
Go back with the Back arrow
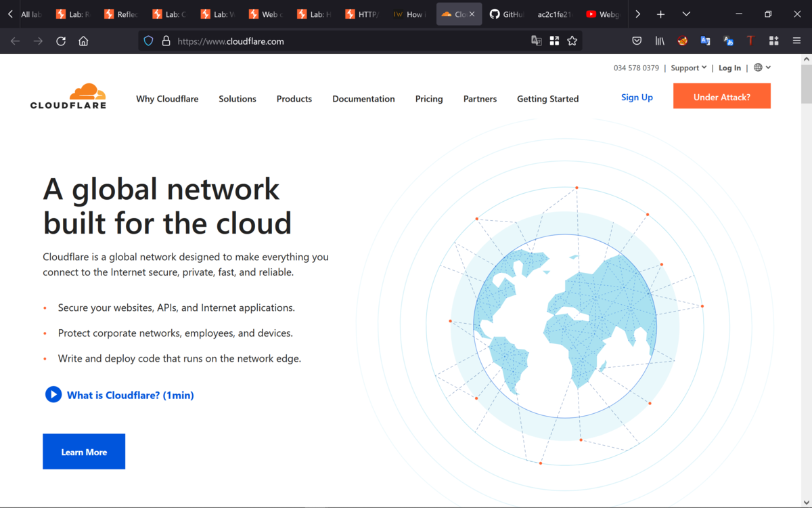(x=15, y=41)
